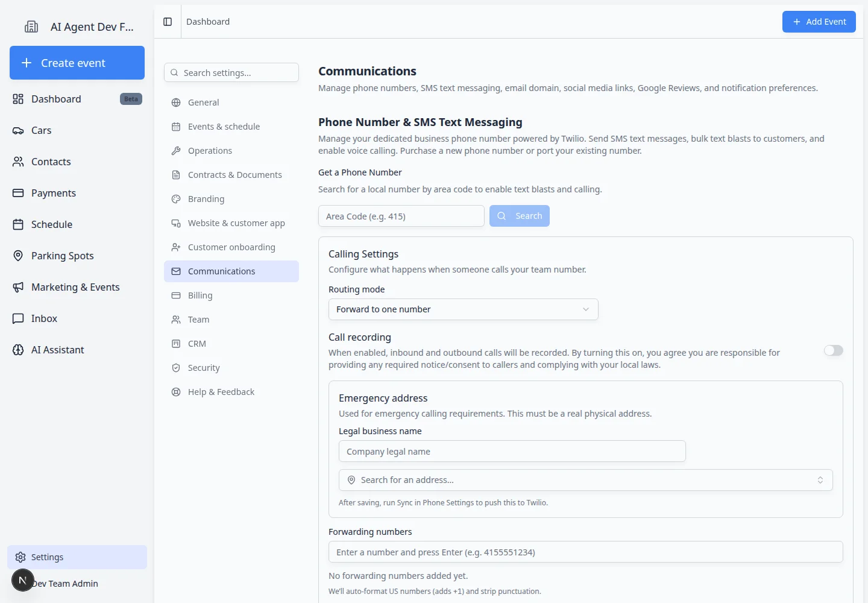Image resolution: width=868 pixels, height=603 pixels.
Task: Click the Contracts & Documents file icon
Action: (176, 175)
